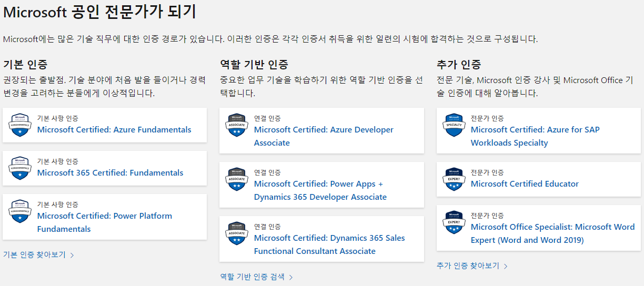The height and width of the screenshot is (286, 644).
Task: Click the Azure for SAP Specialty badge icon
Action: tap(454, 125)
